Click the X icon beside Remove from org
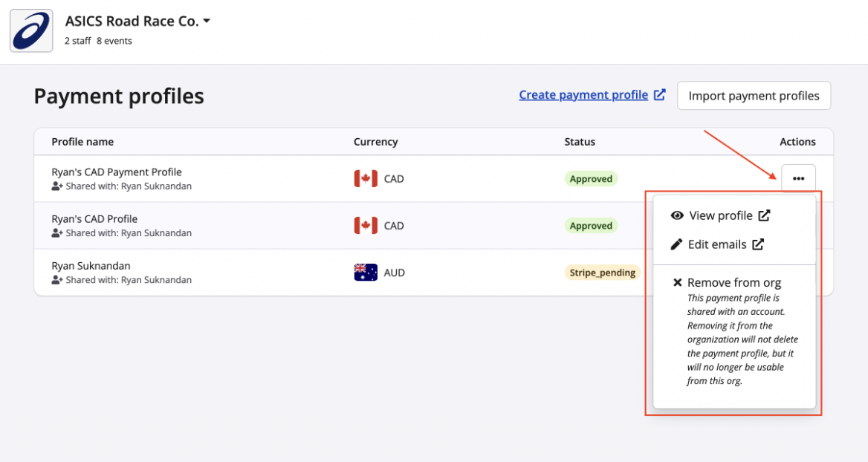The image size is (868, 462). coord(677,282)
